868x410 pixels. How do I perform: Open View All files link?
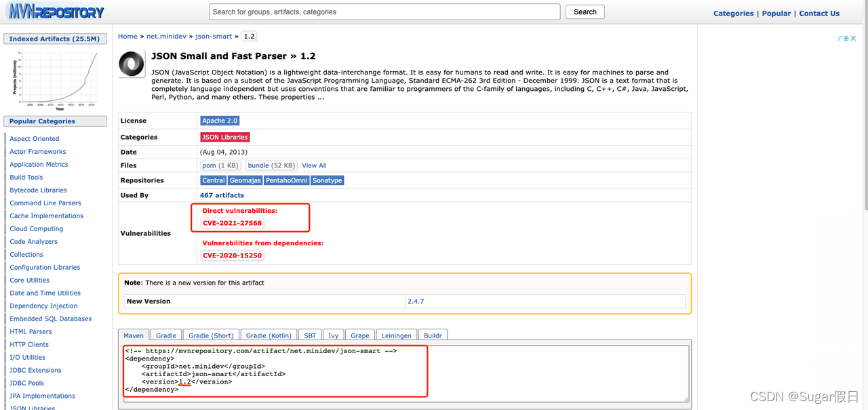tap(314, 165)
